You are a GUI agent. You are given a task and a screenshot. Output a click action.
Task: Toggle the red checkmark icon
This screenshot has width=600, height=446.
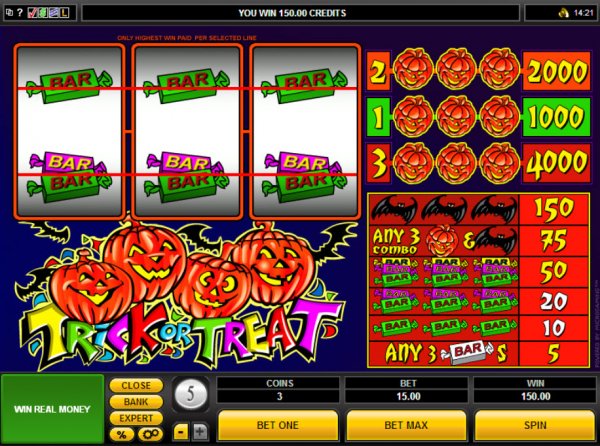click(x=33, y=13)
